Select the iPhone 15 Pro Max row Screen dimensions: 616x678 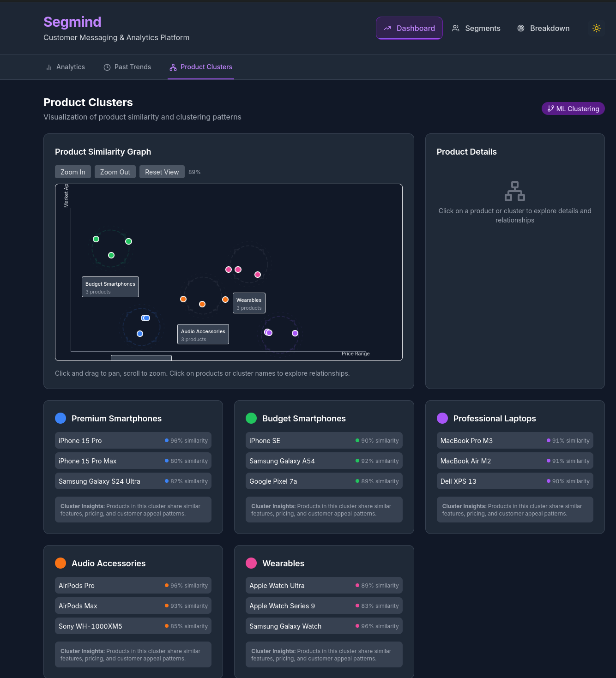pyautogui.click(x=133, y=461)
